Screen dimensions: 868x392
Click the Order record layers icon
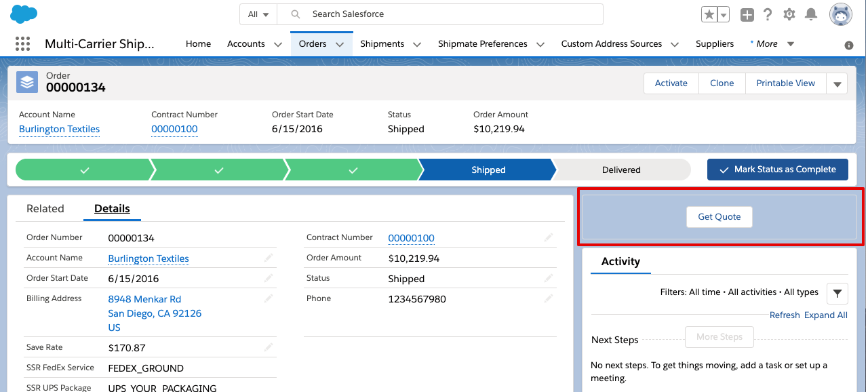tap(27, 82)
